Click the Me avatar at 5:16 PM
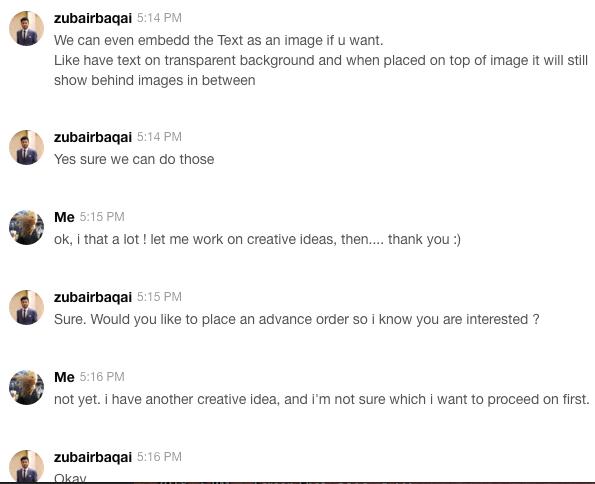Screen dimensions: 595x484 26,388
